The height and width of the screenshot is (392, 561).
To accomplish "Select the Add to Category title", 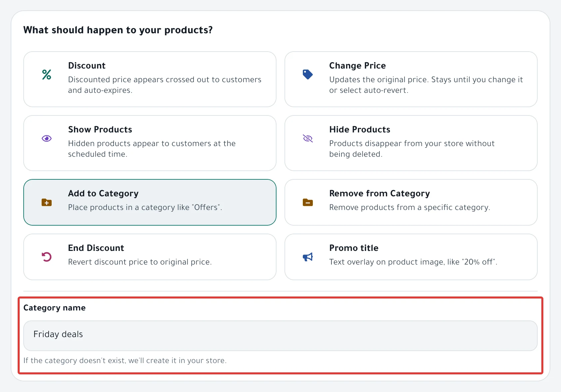I will (x=103, y=193).
